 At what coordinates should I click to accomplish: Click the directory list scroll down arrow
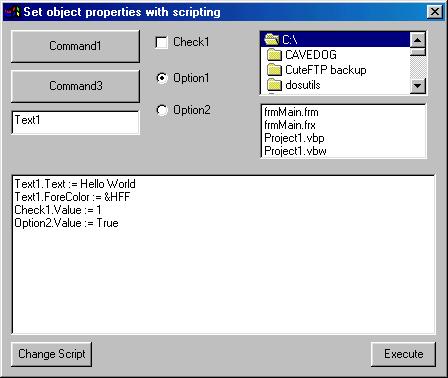418,86
